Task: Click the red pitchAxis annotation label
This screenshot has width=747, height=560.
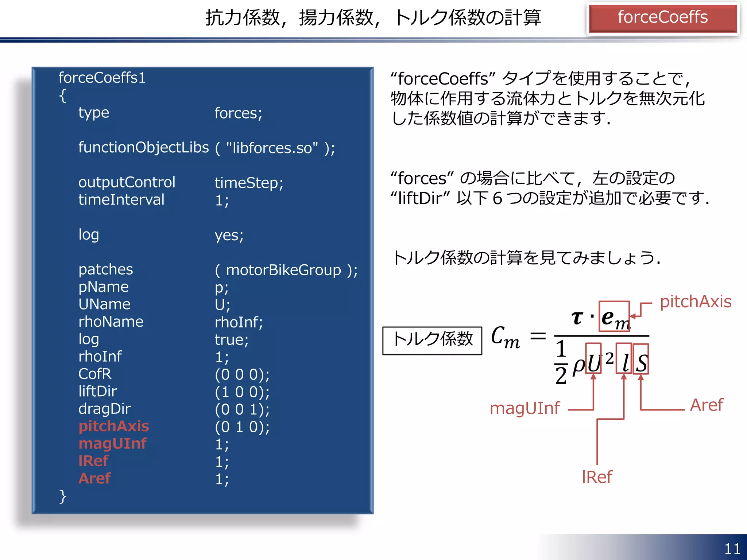Action: pyautogui.click(x=696, y=302)
